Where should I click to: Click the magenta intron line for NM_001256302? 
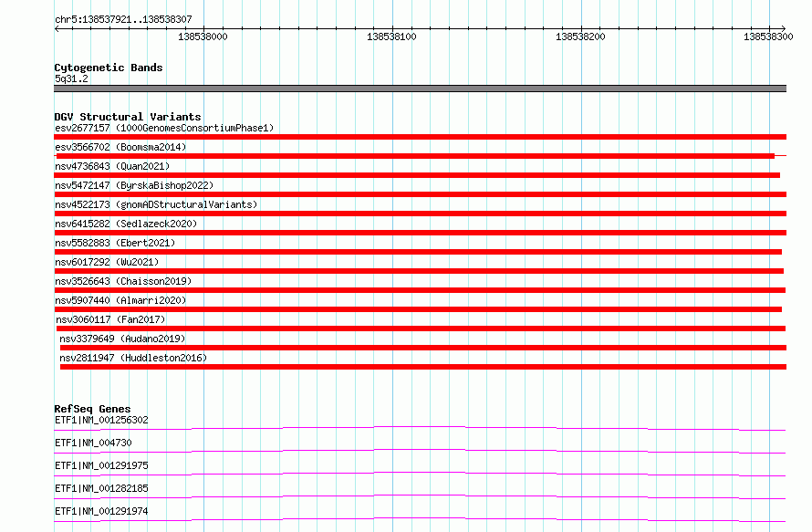[x=420, y=427]
